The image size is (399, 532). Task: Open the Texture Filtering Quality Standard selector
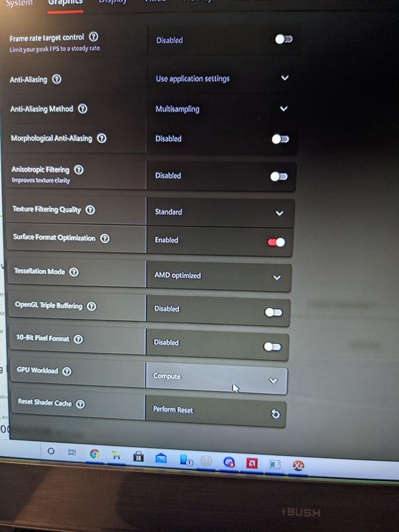[221, 213]
